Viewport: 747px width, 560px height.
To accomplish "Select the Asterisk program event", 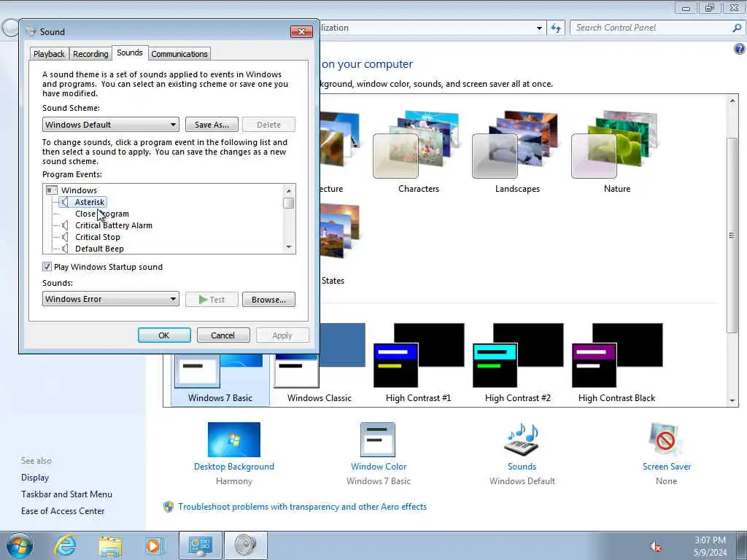I will click(90, 203).
